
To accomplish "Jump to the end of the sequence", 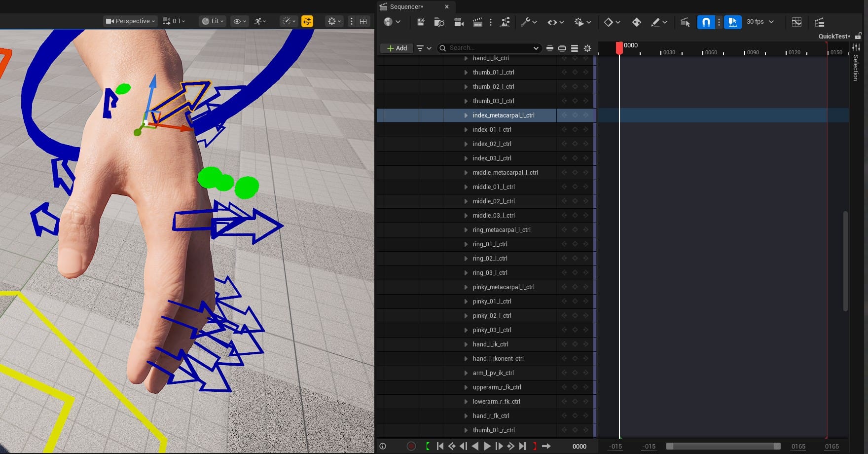I will [522, 446].
